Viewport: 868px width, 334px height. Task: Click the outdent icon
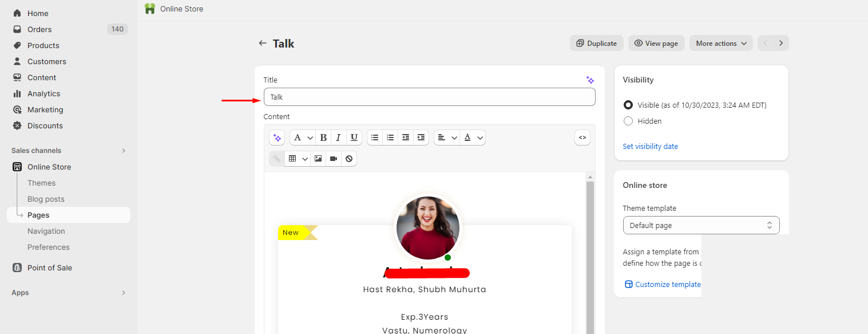[x=406, y=137]
